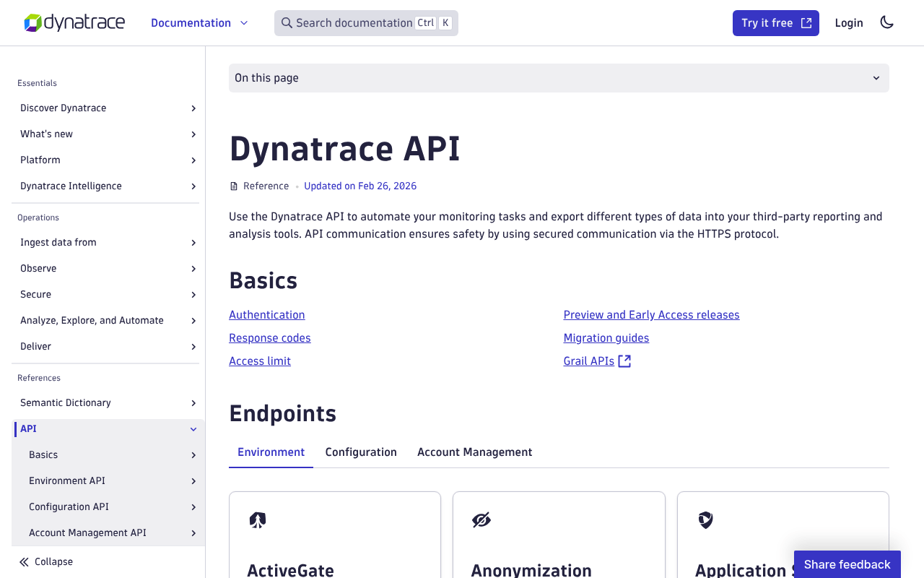Open the Migration guides link
The width and height of the screenshot is (924, 578).
606,338
